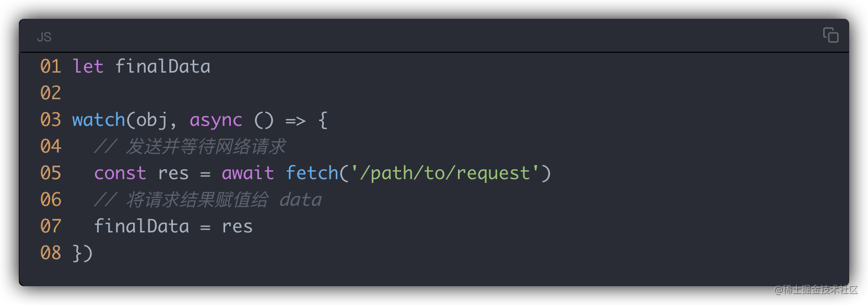Click the watch function name

99,120
